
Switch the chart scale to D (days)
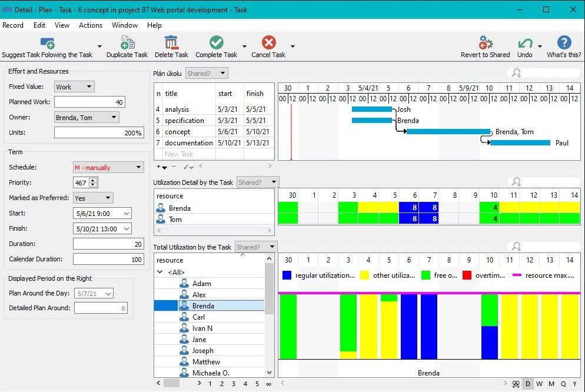tap(527, 384)
